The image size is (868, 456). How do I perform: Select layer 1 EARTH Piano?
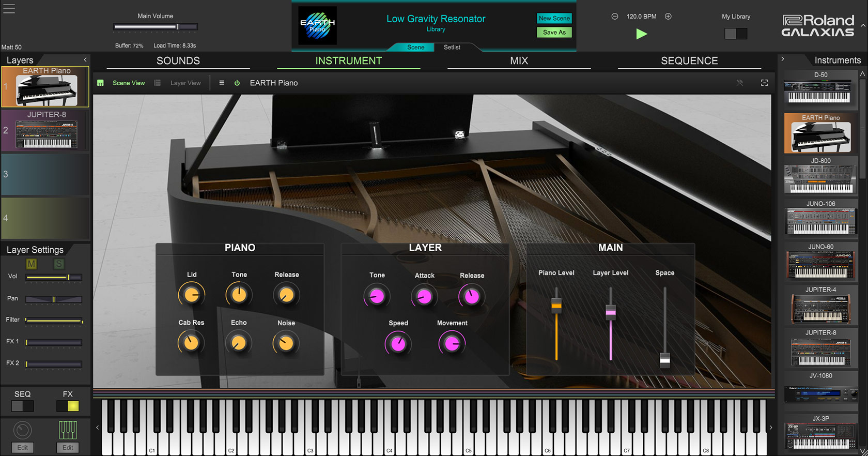[45, 86]
